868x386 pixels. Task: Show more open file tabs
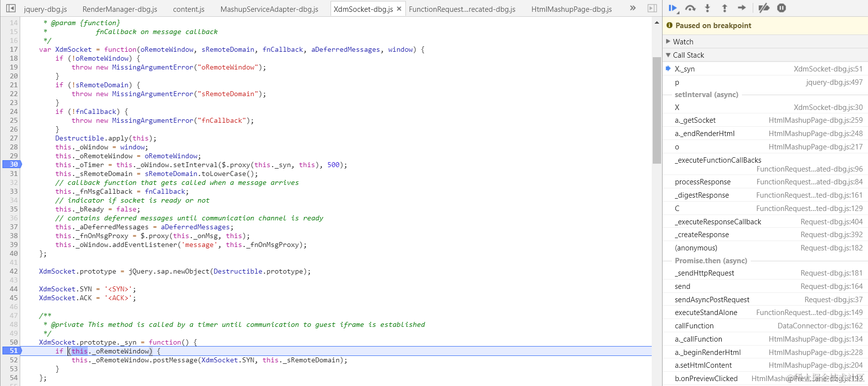pos(633,8)
